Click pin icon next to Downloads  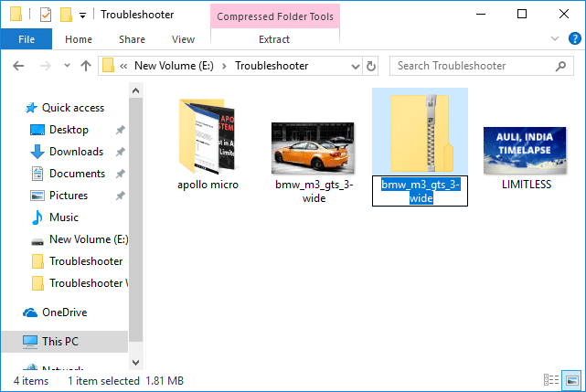click(120, 152)
